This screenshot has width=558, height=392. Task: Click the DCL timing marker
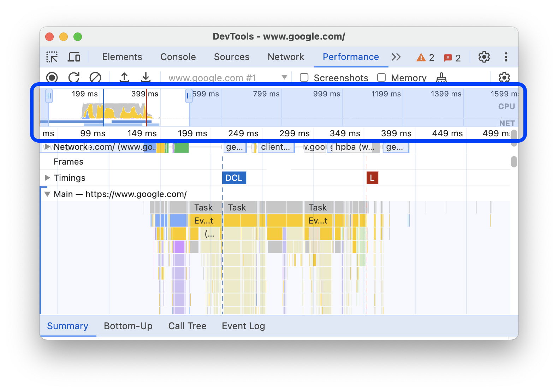point(234,178)
